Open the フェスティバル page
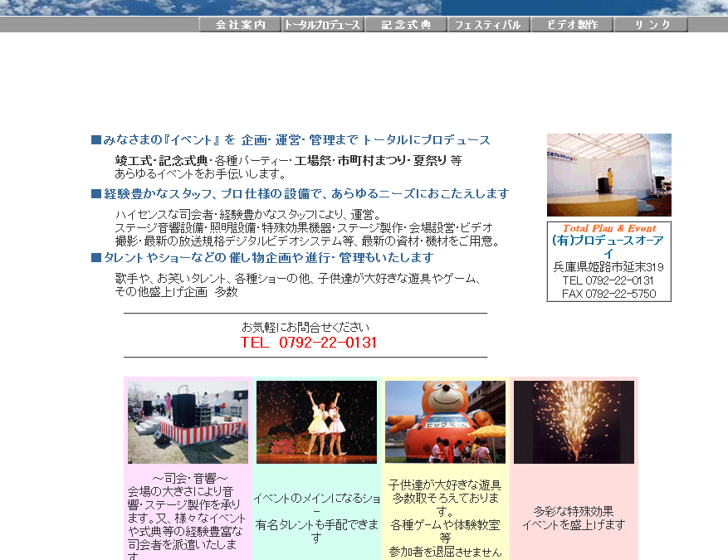 488,24
